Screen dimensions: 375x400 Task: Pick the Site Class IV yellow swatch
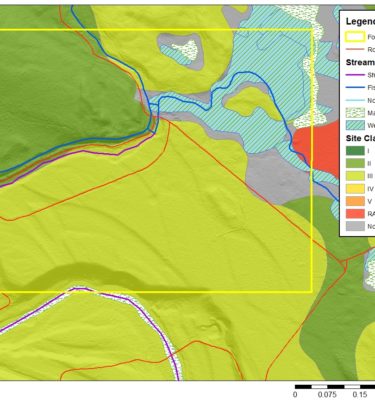pyautogui.click(x=355, y=189)
